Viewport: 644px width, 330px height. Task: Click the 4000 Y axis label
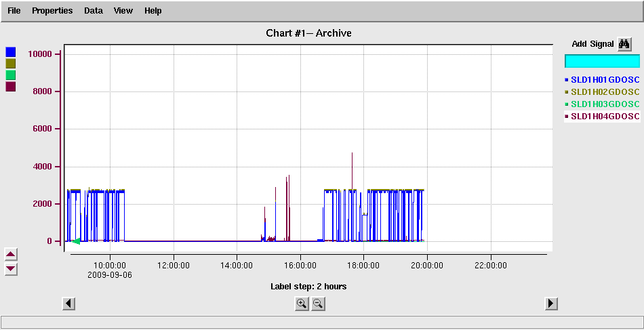[42, 167]
